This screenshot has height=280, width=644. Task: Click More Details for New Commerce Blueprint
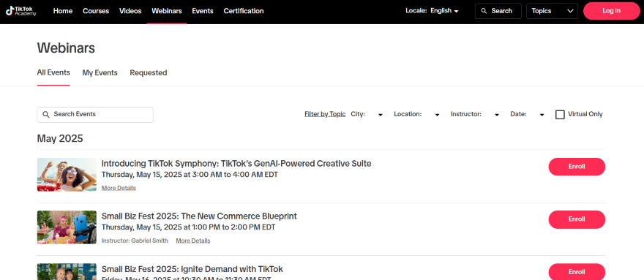click(x=193, y=241)
